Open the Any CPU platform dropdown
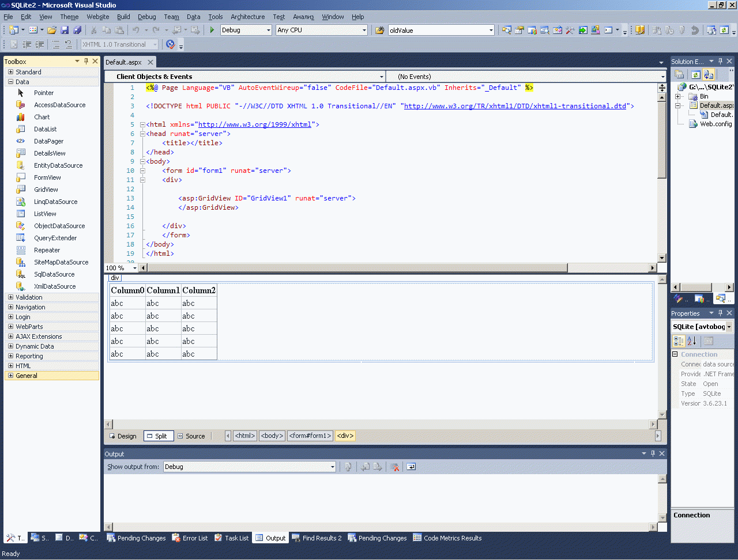 (364, 30)
